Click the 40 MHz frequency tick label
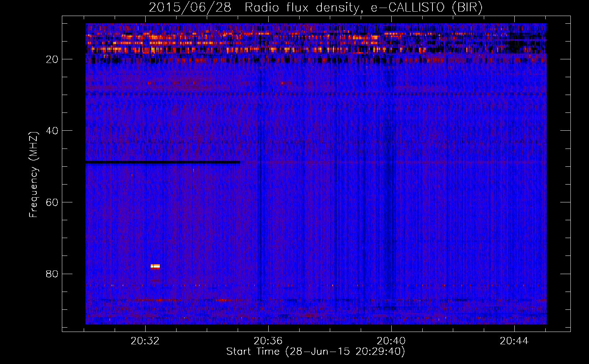The image size is (589, 364). (x=52, y=131)
